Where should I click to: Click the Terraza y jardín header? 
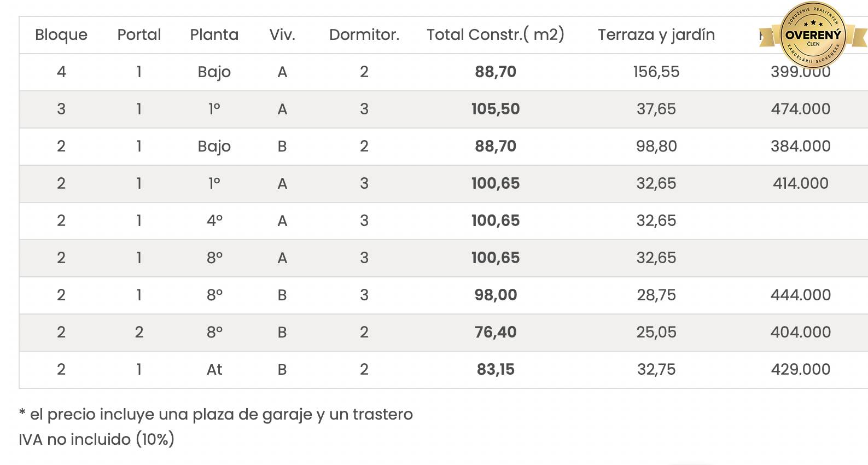click(x=656, y=35)
